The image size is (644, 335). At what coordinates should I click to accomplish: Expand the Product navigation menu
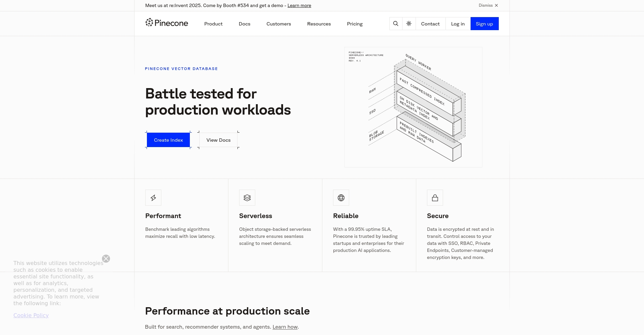click(213, 24)
